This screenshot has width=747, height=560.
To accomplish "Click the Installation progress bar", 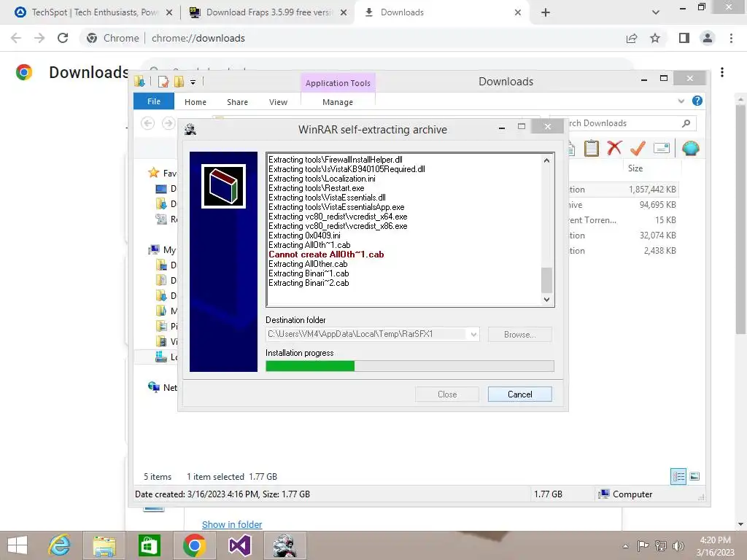I will 410,366.
